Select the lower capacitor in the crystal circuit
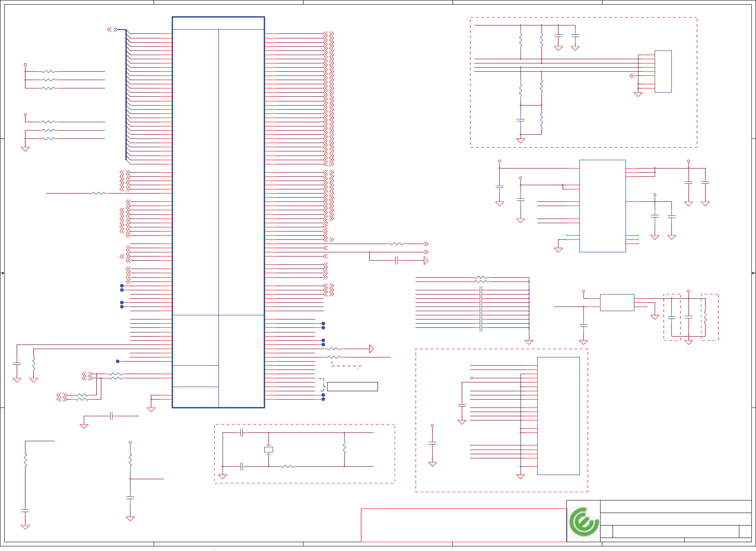Screen dimensions: 756x551 pyautogui.click(x=242, y=466)
